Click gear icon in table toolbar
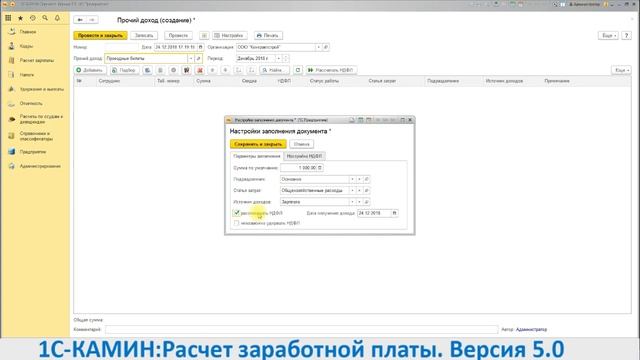 (x=173, y=70)
